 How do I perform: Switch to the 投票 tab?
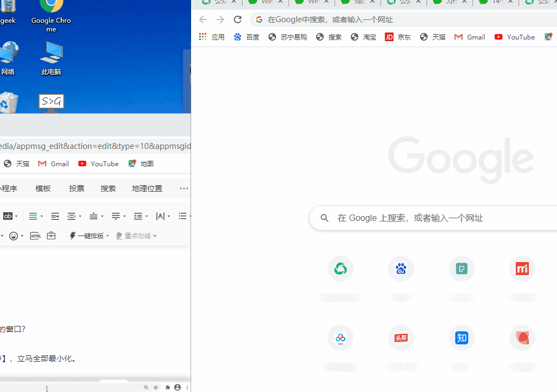click(x=76, y=188)
